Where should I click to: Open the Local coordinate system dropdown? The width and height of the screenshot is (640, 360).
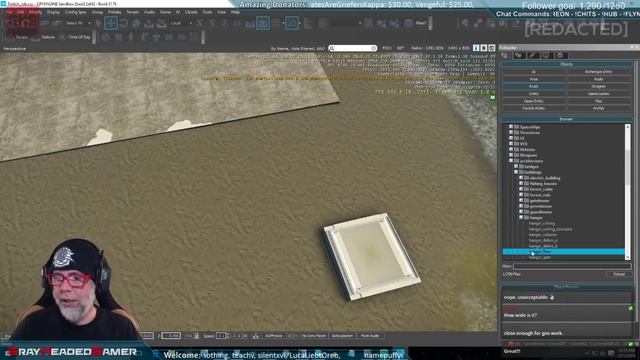[x=181, y=23]
